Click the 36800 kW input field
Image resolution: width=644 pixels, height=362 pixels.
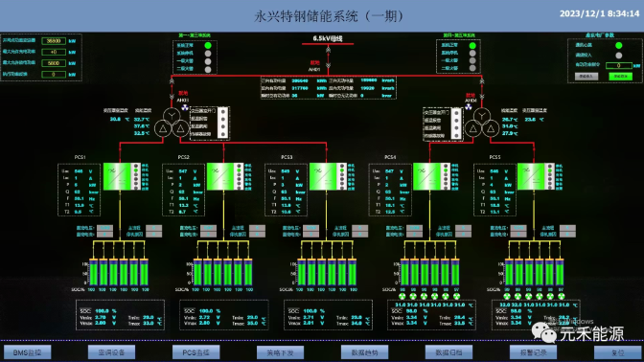coord(54,40)
